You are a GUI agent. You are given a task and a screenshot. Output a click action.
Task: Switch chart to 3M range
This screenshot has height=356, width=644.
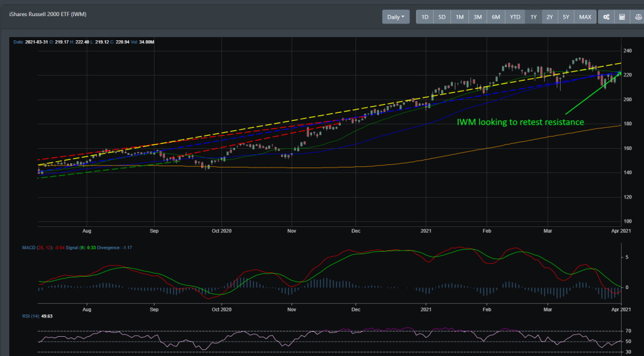478,17
